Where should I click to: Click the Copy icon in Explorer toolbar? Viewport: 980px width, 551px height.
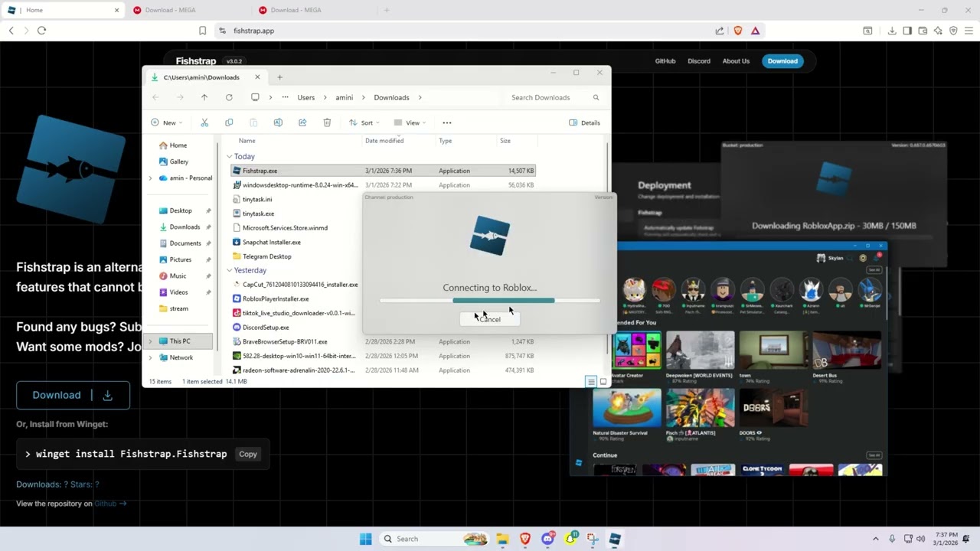pyautogui.click(x=229, y=122)
